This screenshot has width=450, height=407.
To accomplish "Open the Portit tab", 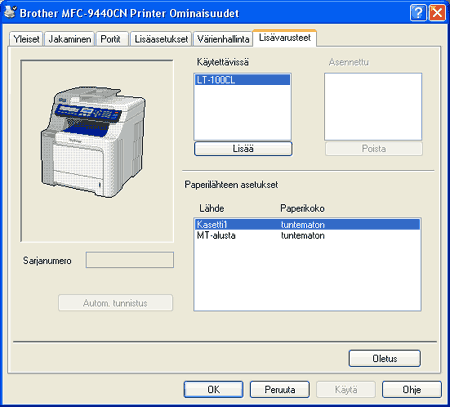I will coord(111,39).
